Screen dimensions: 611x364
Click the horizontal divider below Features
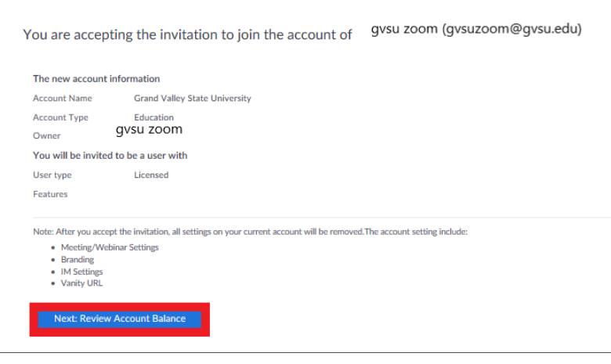(x=313, y=217)
